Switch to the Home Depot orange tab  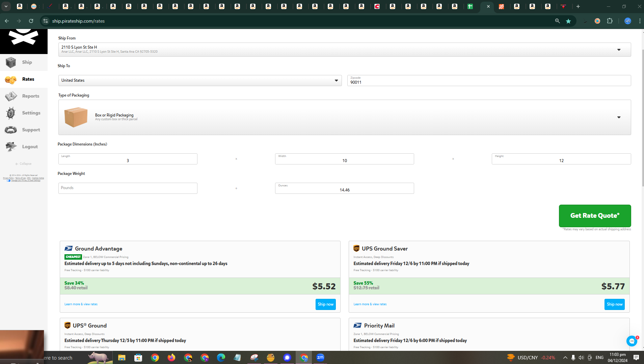[501, 6]
